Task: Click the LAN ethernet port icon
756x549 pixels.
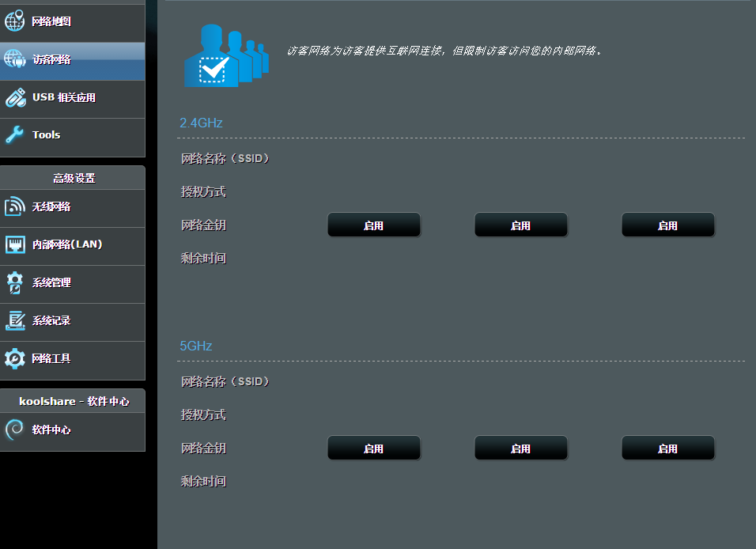Action: (x=15, y=244)
